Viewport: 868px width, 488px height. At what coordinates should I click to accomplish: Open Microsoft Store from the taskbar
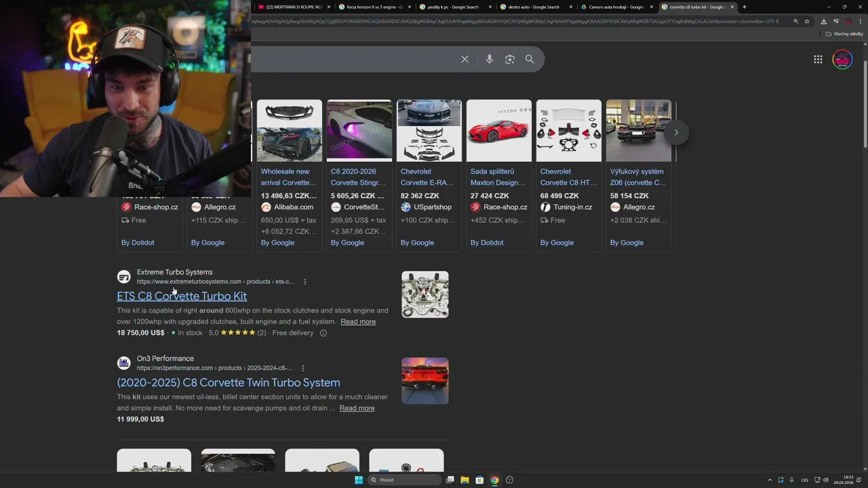tap(479, 480)
